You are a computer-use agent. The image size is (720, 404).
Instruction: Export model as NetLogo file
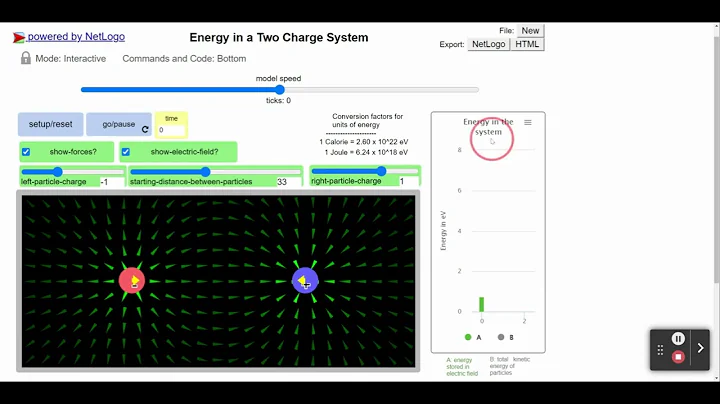489,44
